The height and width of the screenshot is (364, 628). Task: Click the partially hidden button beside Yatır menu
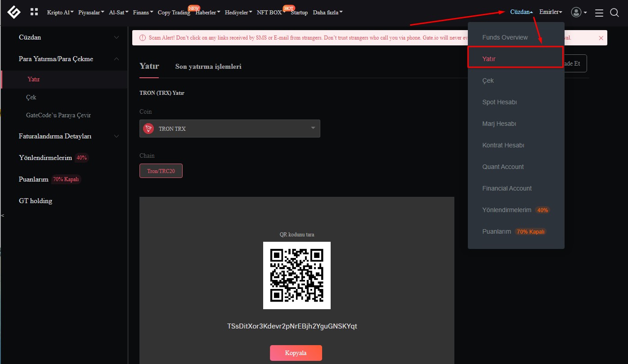coord(576,63)
